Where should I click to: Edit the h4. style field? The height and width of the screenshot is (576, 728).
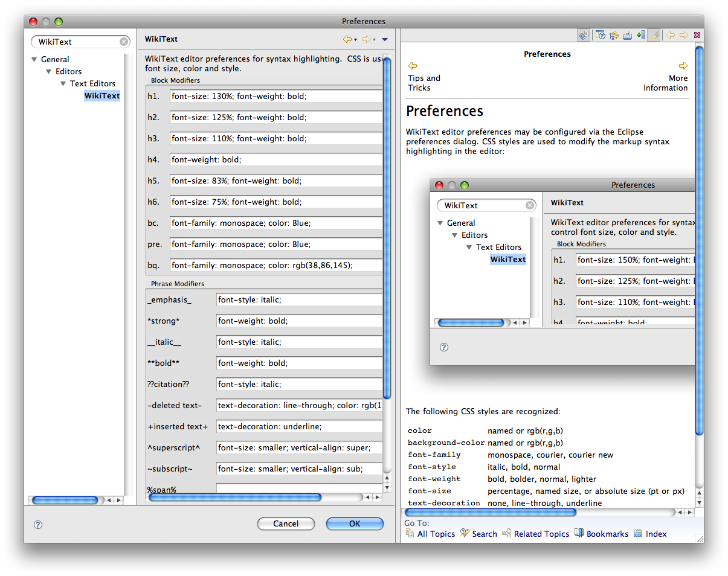click(276, 159)
